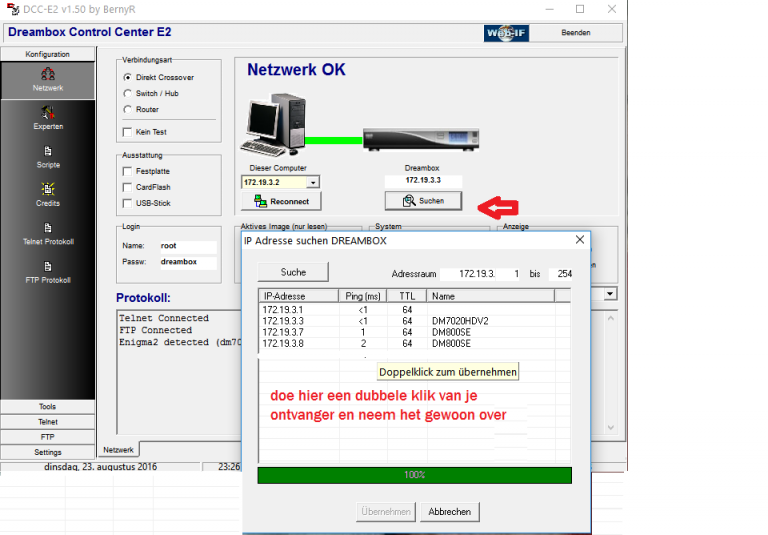Expand the Dieser Computer IP dropdown

[313, 183]
